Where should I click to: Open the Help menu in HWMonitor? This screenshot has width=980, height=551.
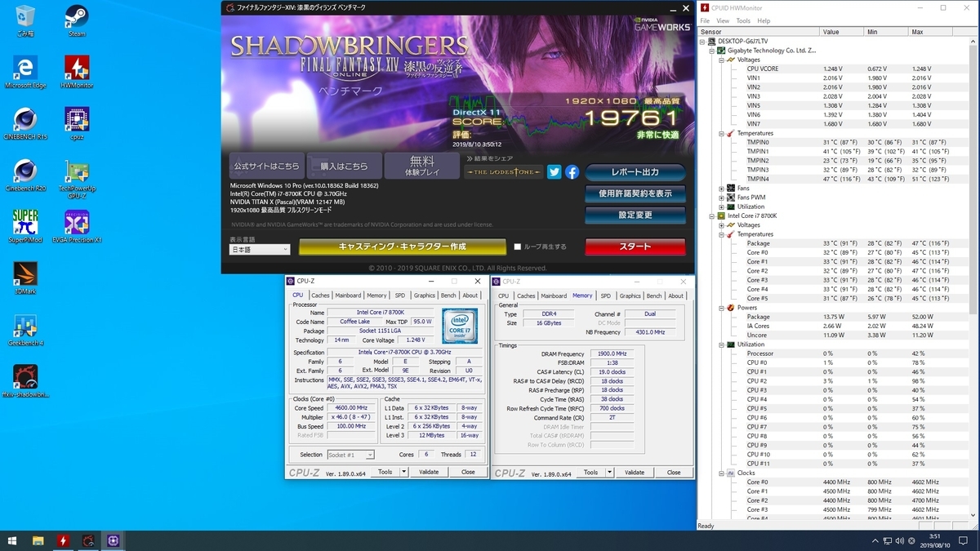tap(764, 20)
